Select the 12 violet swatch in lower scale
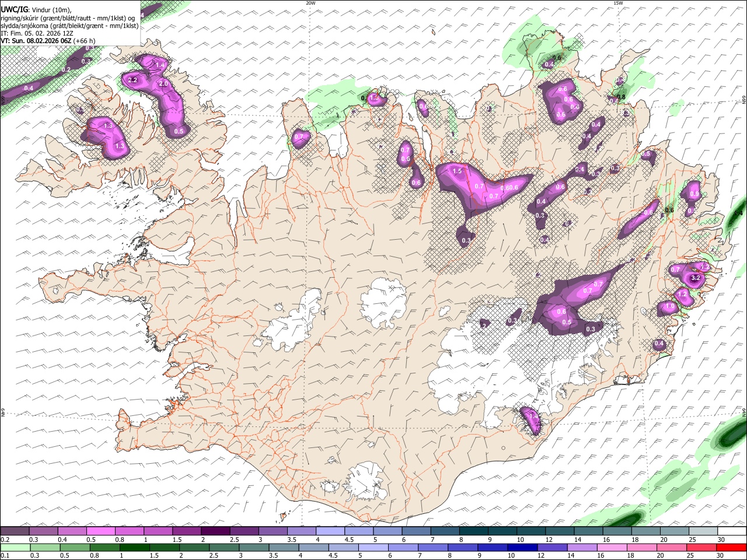 click(551, 547)
